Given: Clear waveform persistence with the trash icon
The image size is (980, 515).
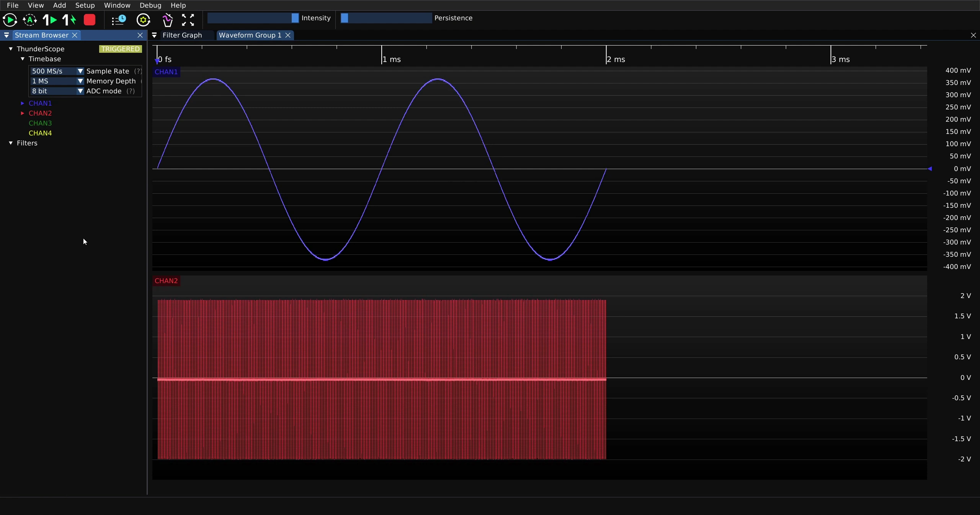Looking at the screenshot, I should pos(168,20).
